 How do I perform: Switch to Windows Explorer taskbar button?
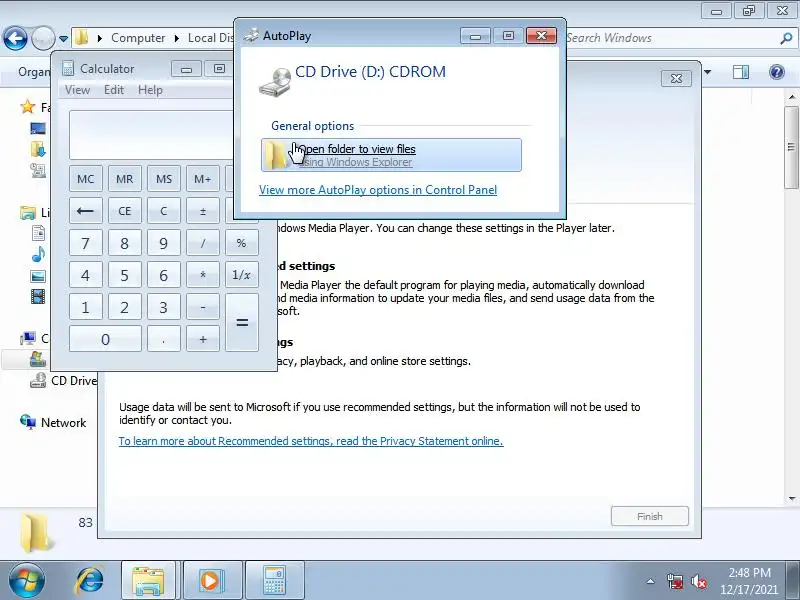coord(148,581)
